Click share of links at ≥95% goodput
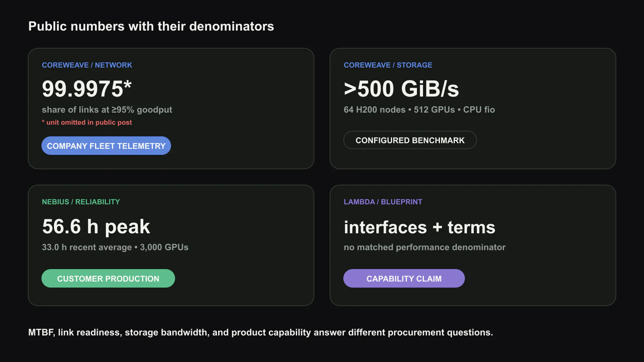The image size is (644, 362). 107,110
